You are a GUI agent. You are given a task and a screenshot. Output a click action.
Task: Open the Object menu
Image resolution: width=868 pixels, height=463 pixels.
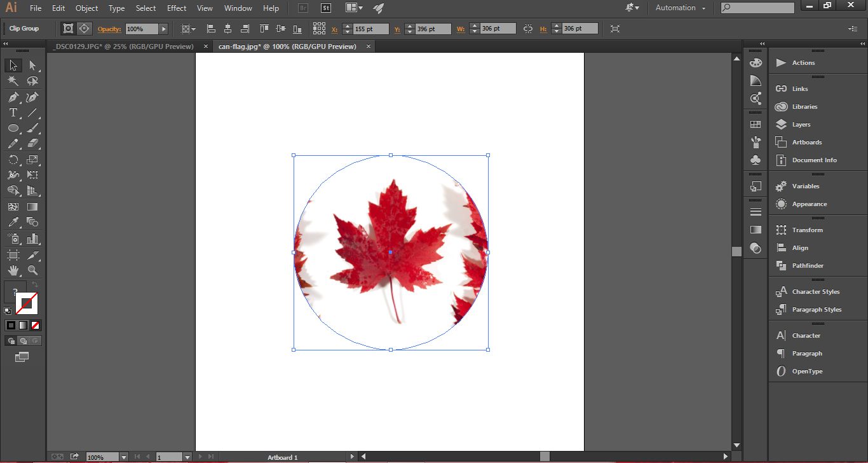coord(86,8)
